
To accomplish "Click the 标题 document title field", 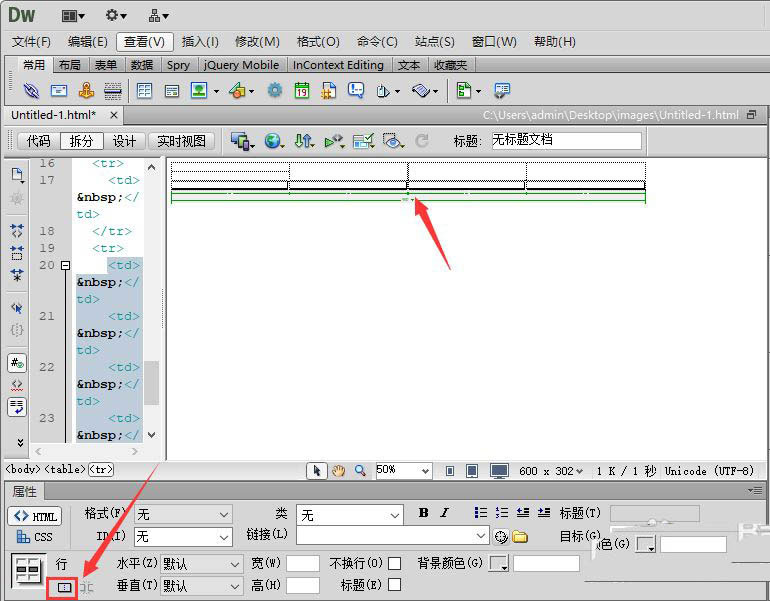I will coord(566,141).
